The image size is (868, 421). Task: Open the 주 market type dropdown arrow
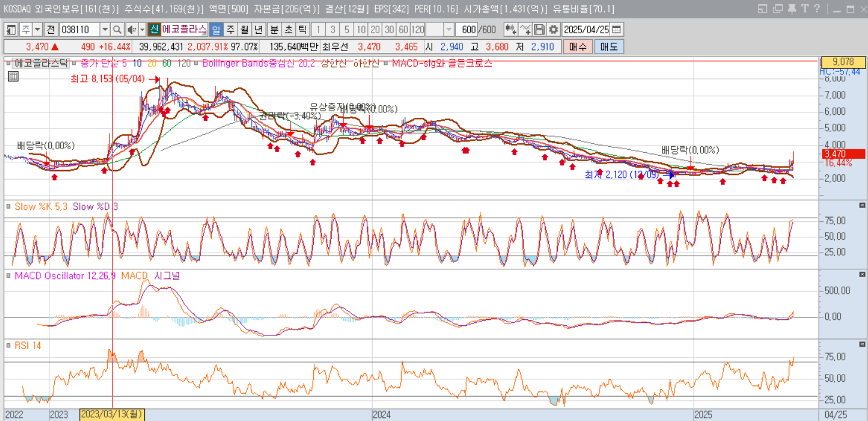click(38, 30)
